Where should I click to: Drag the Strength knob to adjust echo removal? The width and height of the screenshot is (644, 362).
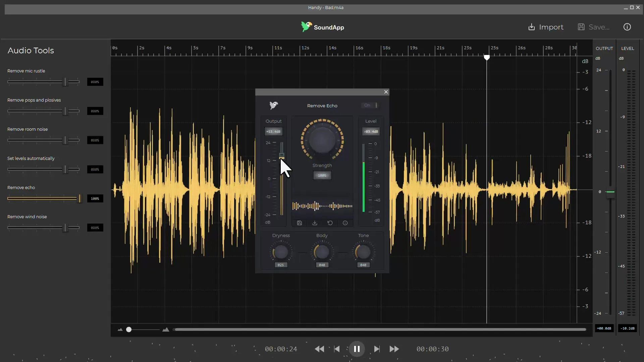tap(322, 140)
